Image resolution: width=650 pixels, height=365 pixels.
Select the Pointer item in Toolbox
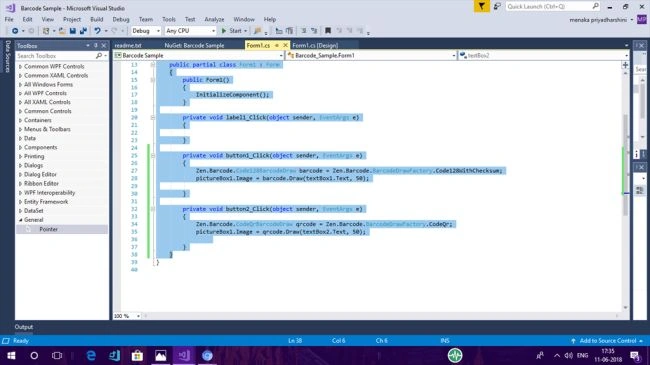pos(62,229)
